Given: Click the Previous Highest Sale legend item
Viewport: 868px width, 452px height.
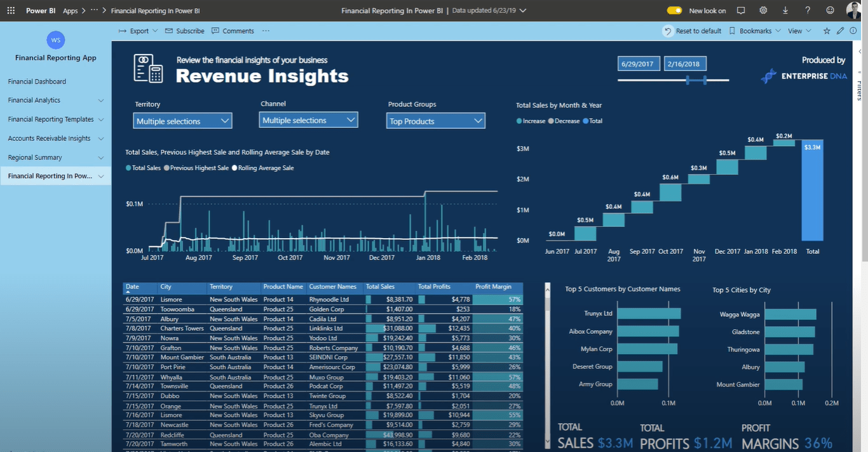Looking at the screenshot, I should tap(196, 168).
